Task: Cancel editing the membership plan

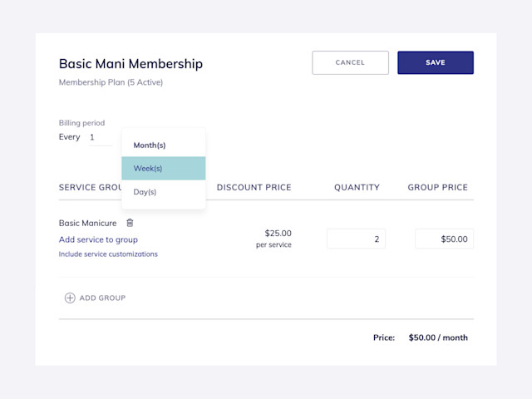Action: 350,62
